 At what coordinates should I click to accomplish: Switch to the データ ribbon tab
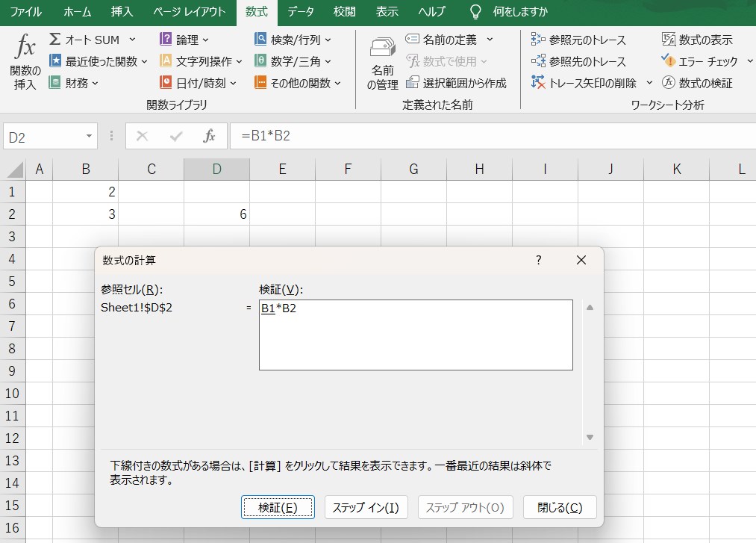coord(301,12)
